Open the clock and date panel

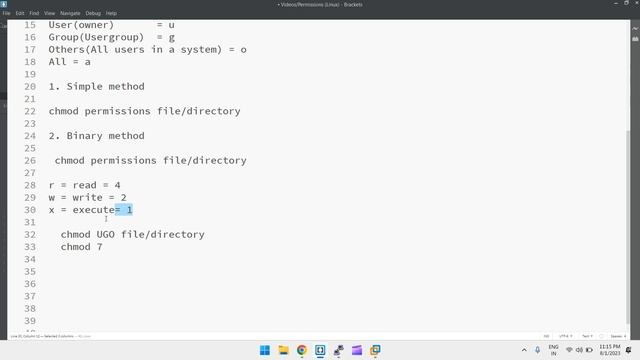pos(610,350)
